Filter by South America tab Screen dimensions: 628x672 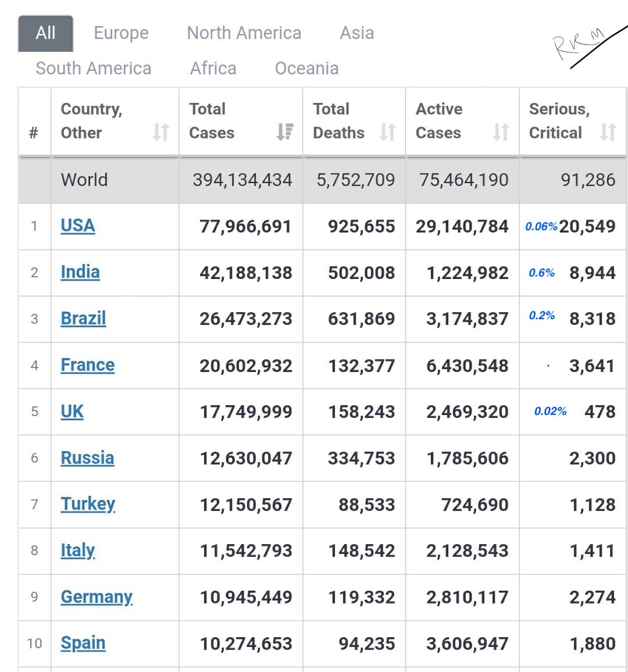[x=93, y=69]
